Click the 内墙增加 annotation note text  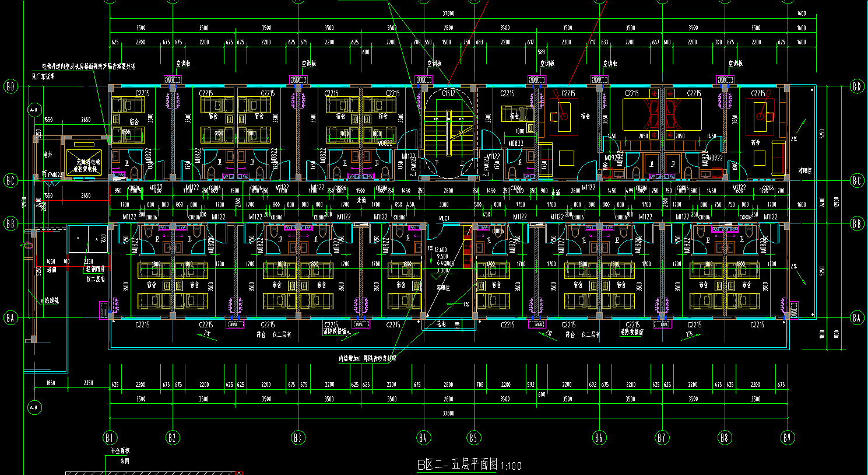click(367, 358)
